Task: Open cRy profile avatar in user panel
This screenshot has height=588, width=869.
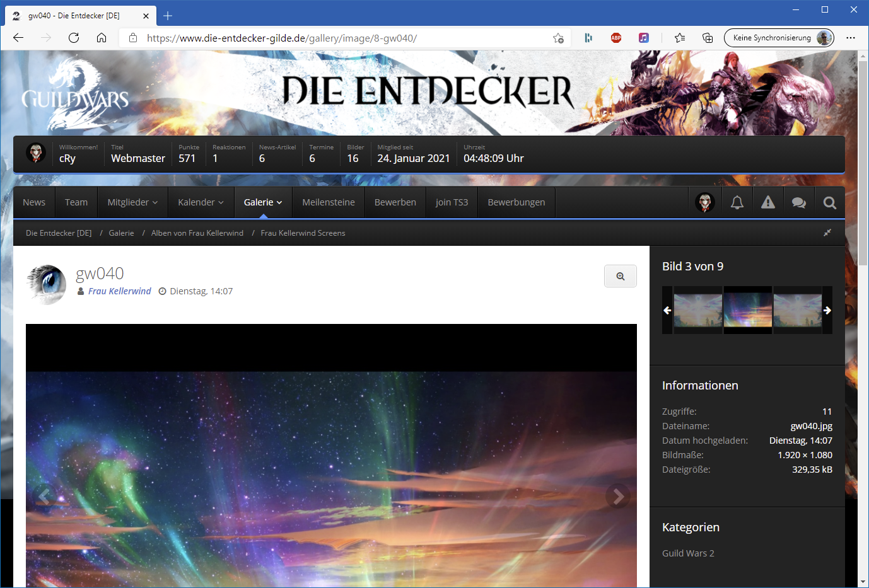Action: coord(36,153)
